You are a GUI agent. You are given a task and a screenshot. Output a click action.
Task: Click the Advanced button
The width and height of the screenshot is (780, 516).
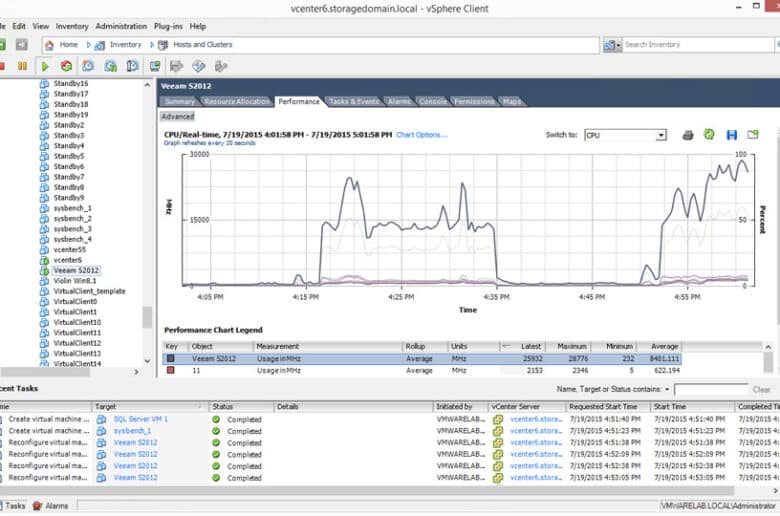coord(178,116)
